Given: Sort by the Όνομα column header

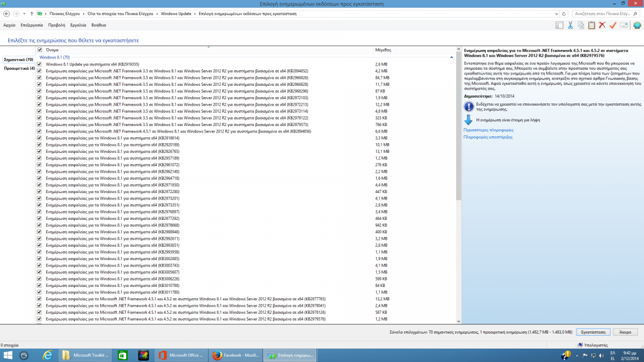Looking at the screenshot, I should [208, 50].
